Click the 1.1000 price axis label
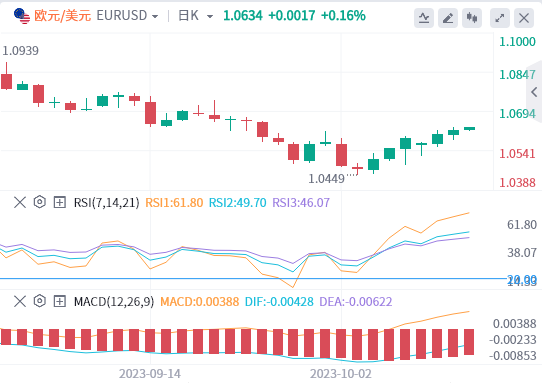The width and height of the screenshot is (542, 383). 517,42
